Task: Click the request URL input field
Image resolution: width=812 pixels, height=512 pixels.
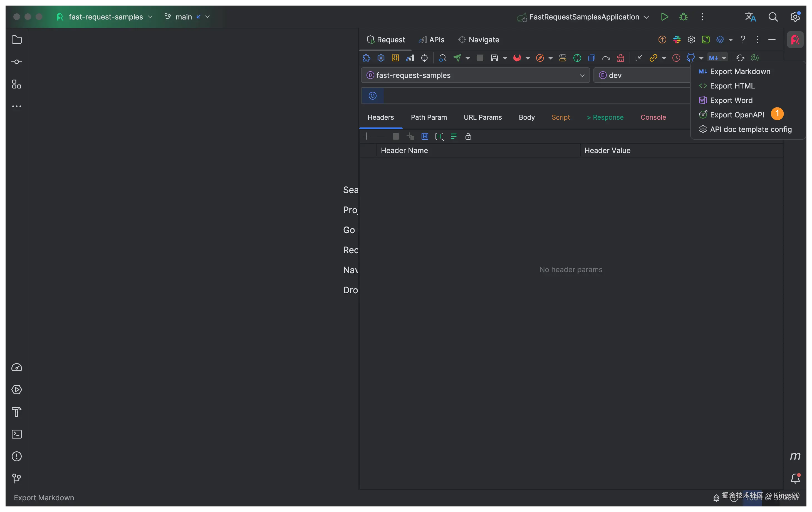Action: pyautogui.click(x=536, y=96)
